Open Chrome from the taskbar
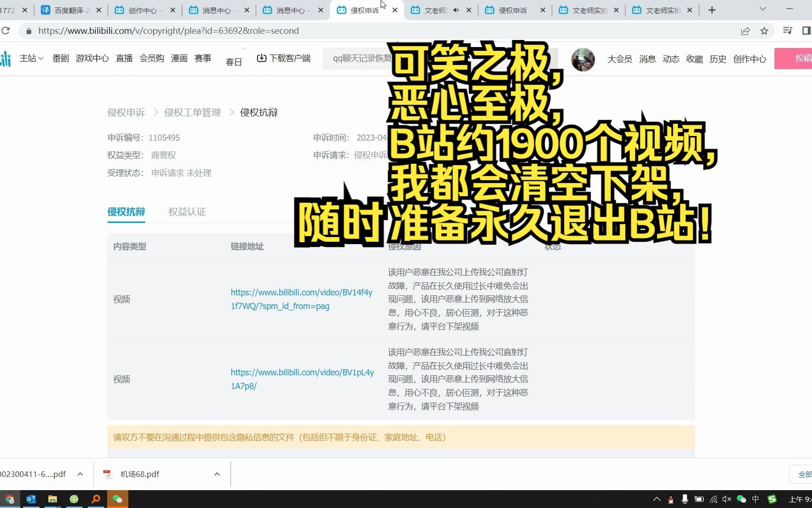Viewport: 812px width, 508px height. [10, 499]
